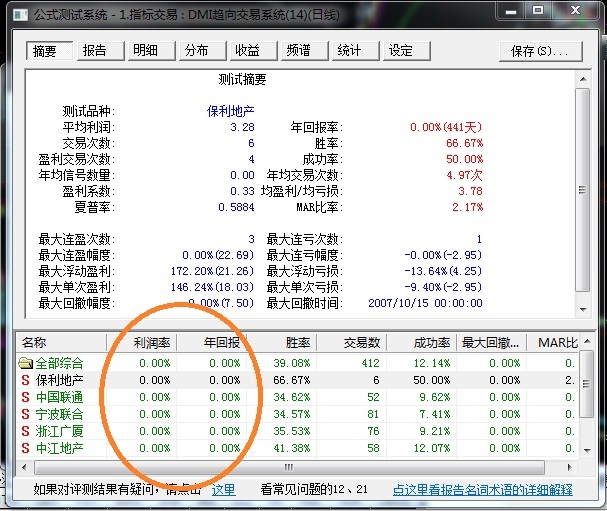Switch to the 分布 tab
The width and height of the screenshot is (607, 511).
pos(202,51)
